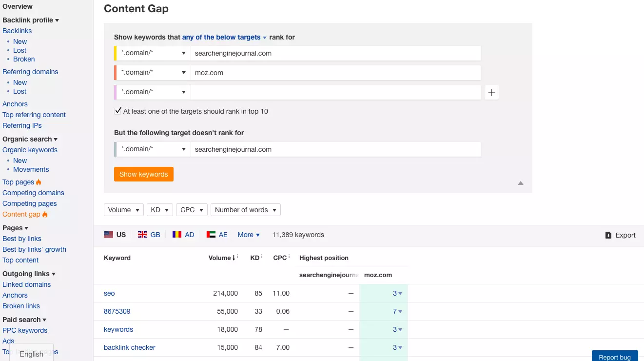Open the Number of words dropdown
Viewport: 644px width, 361px height.
[x=245, y=210]
